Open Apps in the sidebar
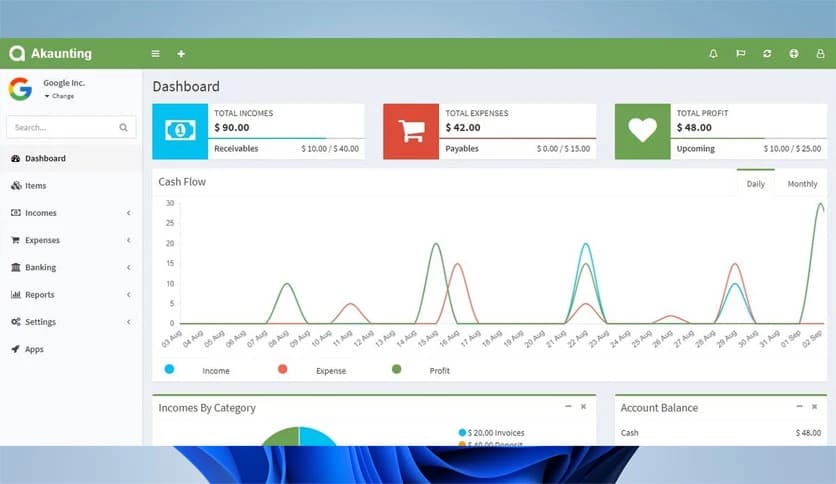The height and width of the screenshot is (484, 836). coord(34,349)
